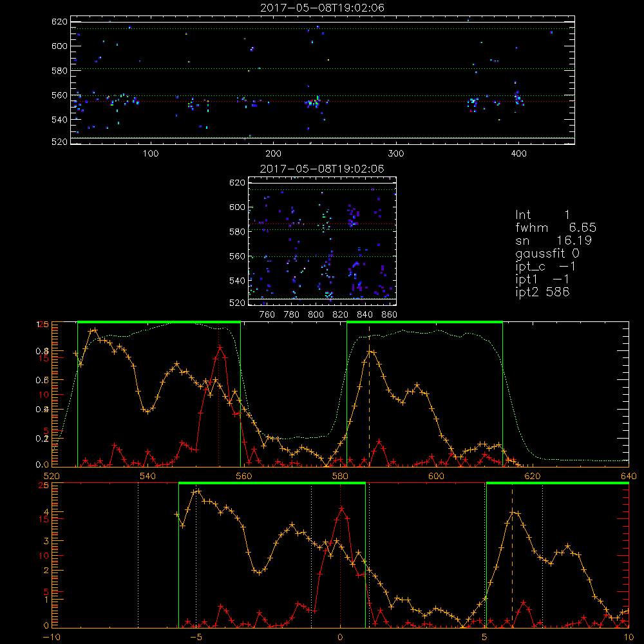Select the 'sn 16.19' readout line
This screenshot has width=644, height=644.
tap(554, 241)
